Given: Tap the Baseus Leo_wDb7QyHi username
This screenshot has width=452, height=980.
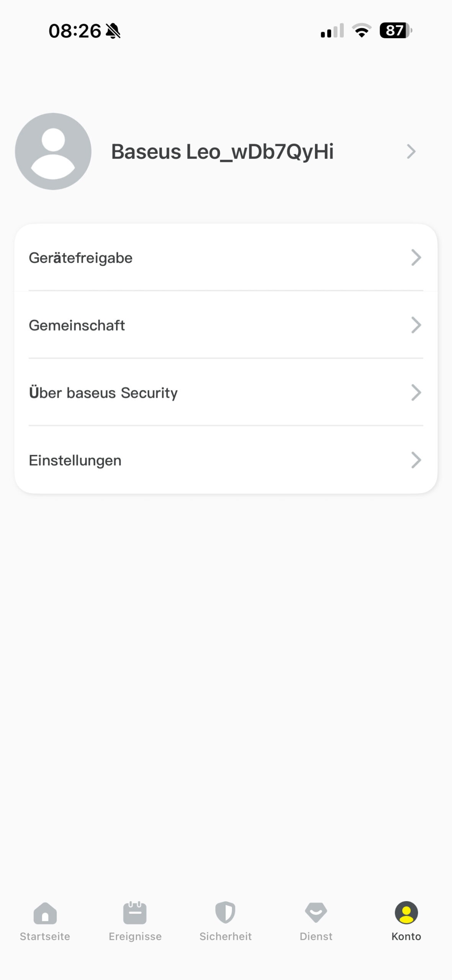Looking at the screenshot, I should [x=222, y=152].
